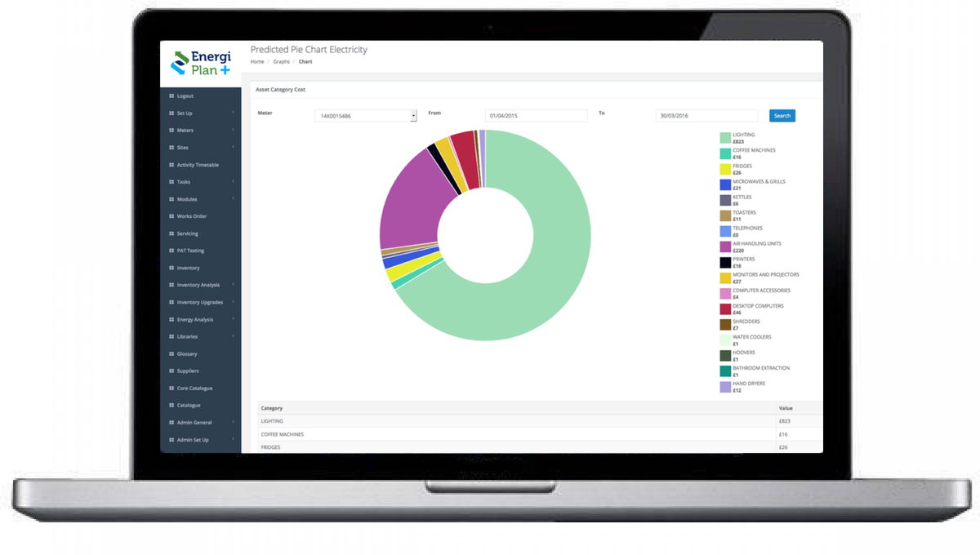980x555 pixels.
Task: Expand the Meters submenu chevron
Action: tap(234, 130)
